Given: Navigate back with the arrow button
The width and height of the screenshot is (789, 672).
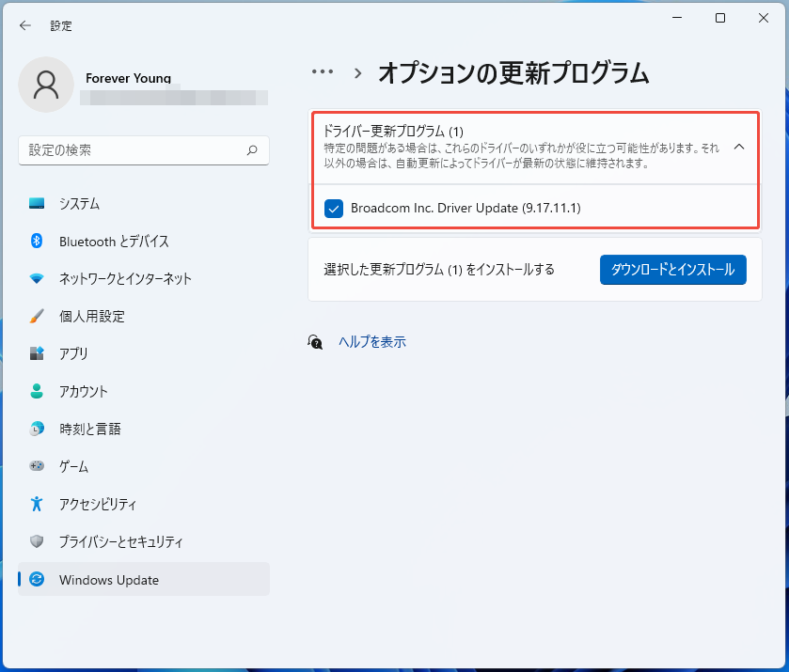Looking at the screenshot, I should (x=24, y=25).
